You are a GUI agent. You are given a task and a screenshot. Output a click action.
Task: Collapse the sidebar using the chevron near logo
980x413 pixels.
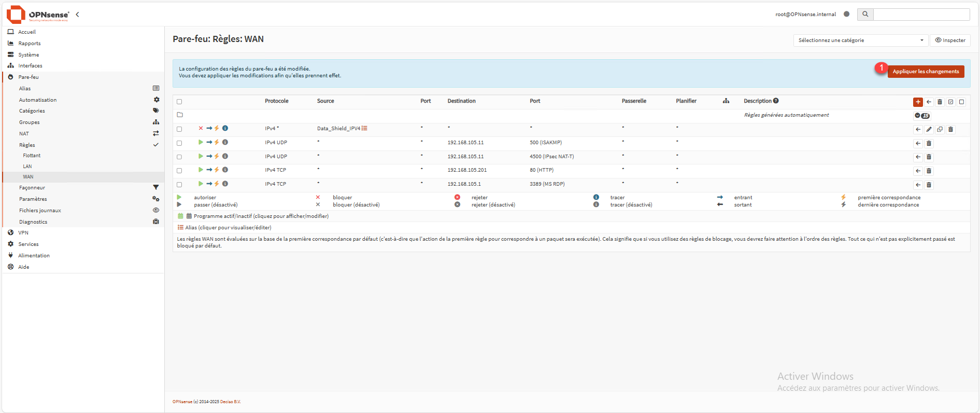click(77, 15)
